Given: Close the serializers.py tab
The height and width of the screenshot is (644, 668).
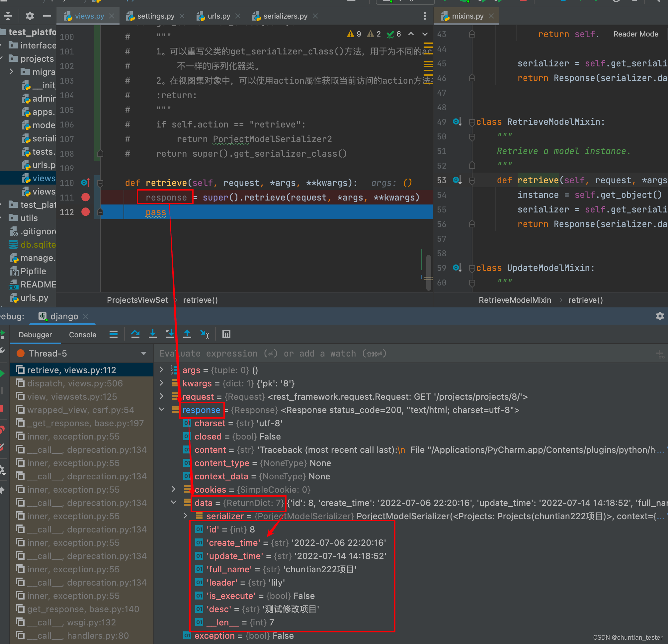Looking at the screenshot, I should click(x=316, y=16).
